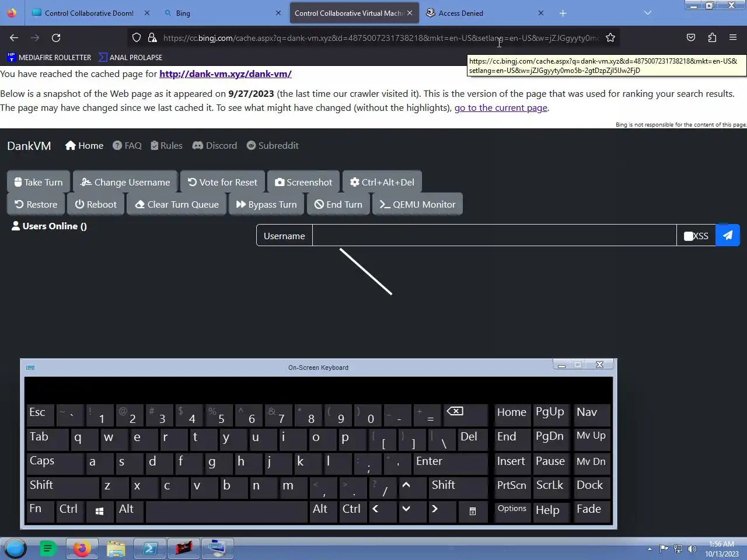Toggle the XSS checkbox
The image size is (747, 560).
(689, 236)
